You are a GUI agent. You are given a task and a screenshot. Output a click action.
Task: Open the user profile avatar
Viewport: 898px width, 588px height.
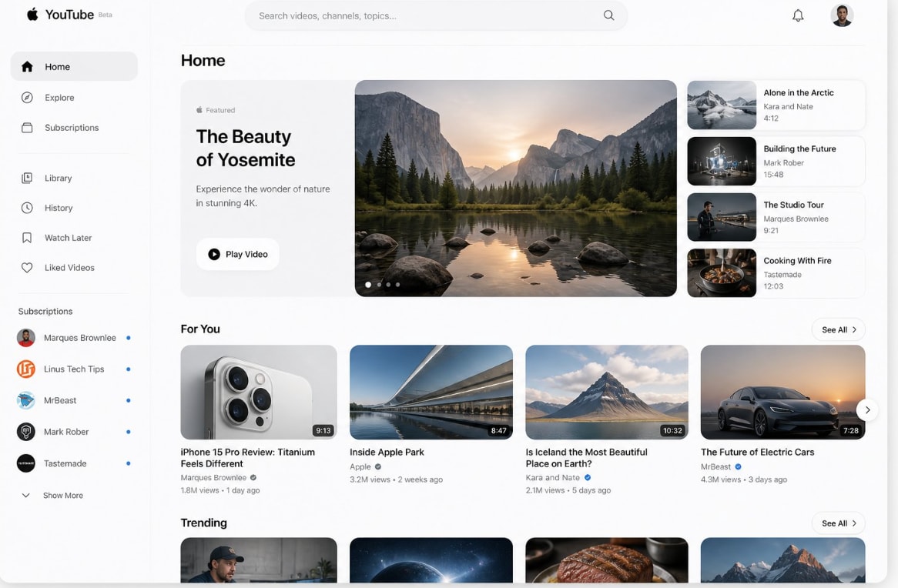842,15
